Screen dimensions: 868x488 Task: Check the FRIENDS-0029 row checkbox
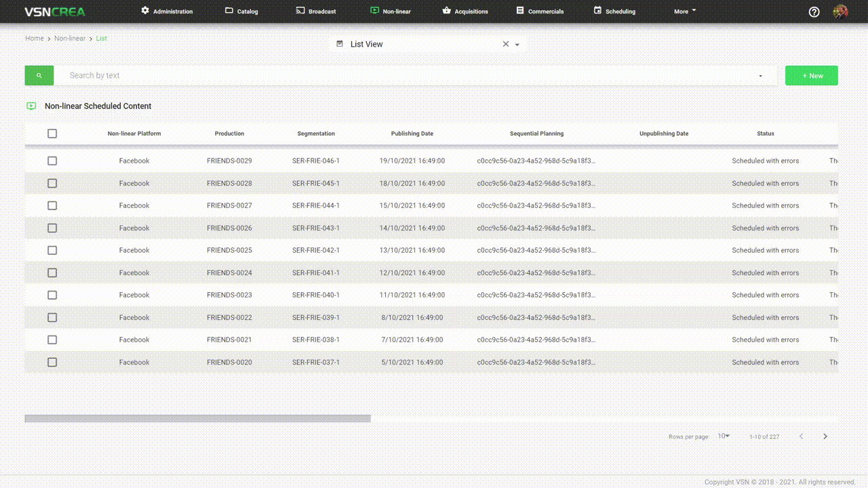pyautogui.click(x=52, y=161)
